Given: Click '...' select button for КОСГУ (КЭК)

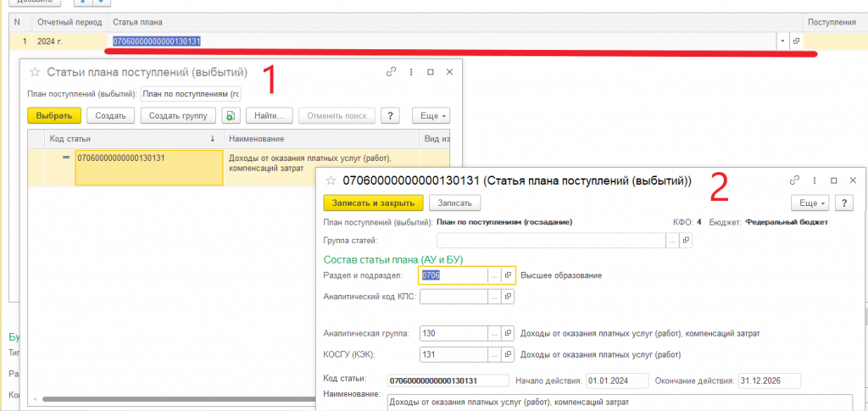Looking at the screenshot, I should click(494, 354).
